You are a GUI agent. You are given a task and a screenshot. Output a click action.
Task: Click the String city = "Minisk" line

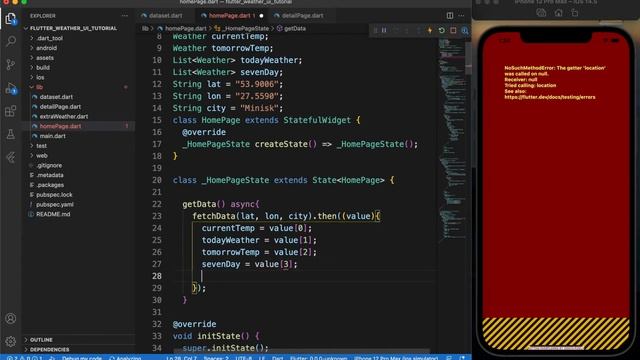point(227,108)
